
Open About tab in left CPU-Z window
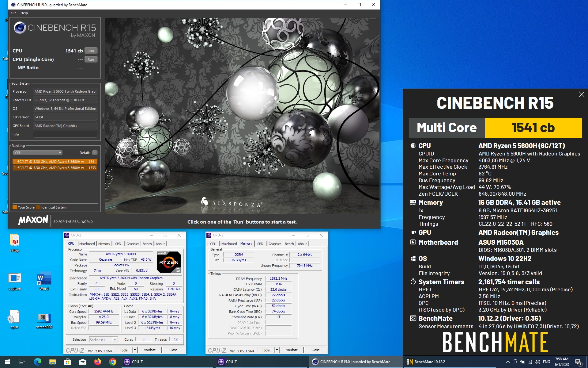[x=160, y=244]
